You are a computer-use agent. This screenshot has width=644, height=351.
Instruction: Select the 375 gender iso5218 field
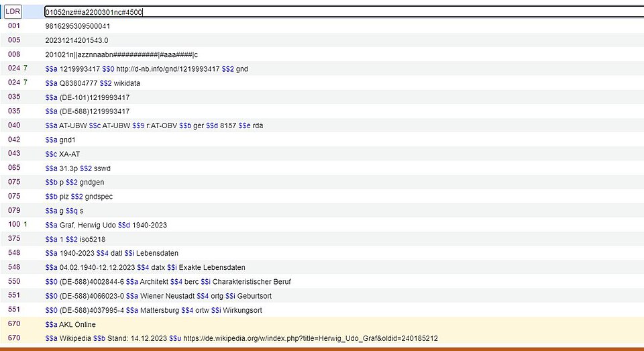(75, 239)
